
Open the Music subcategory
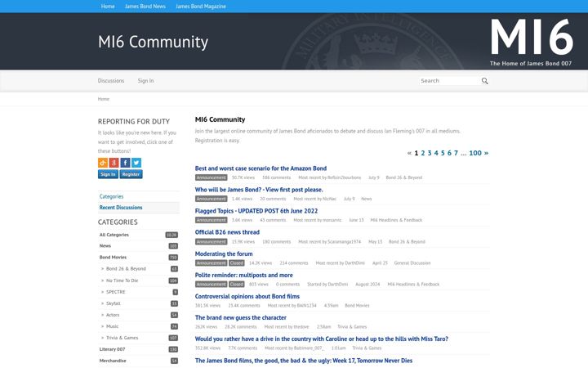point(112,326)
